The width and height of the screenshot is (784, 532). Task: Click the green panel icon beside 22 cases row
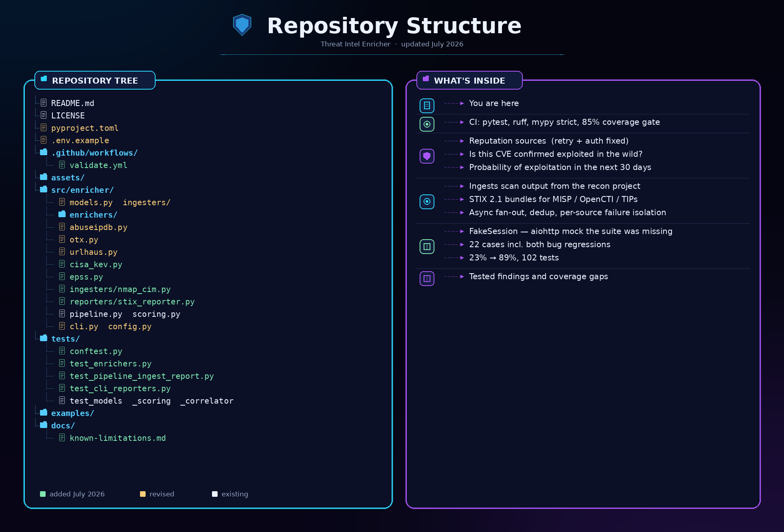click(427, 246)
